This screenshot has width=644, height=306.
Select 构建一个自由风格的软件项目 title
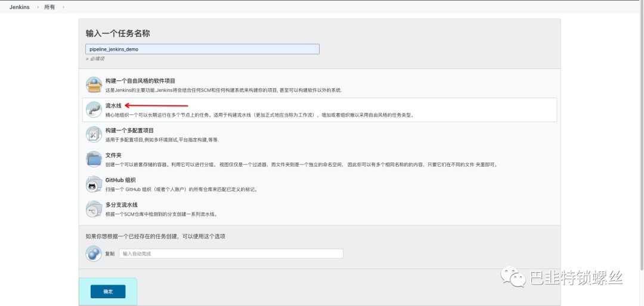click(x=141, y=81)
